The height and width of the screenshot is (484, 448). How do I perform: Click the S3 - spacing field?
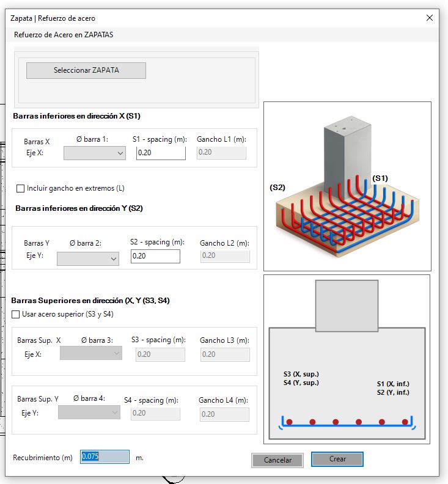pos(160,354)
